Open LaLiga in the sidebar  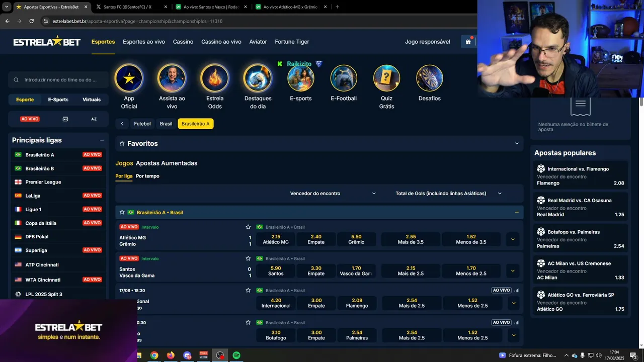click(x=33, y=196)
